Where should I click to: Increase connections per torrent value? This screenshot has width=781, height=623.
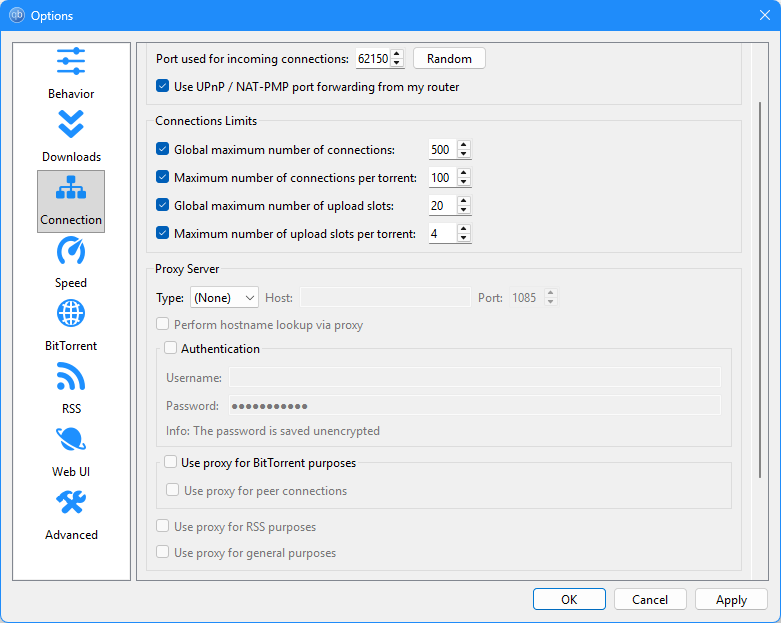point(464,173)
